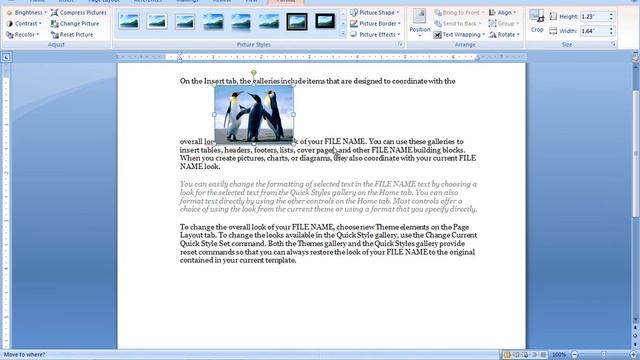Open the Position gallery

click(x=420, y=24)
